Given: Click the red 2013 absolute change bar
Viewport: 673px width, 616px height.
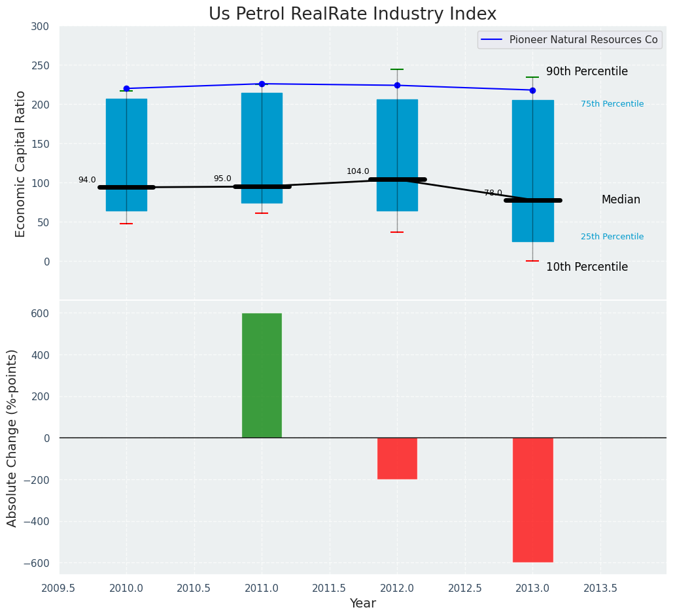Looking at the screenshot, I should click(532, 500).
